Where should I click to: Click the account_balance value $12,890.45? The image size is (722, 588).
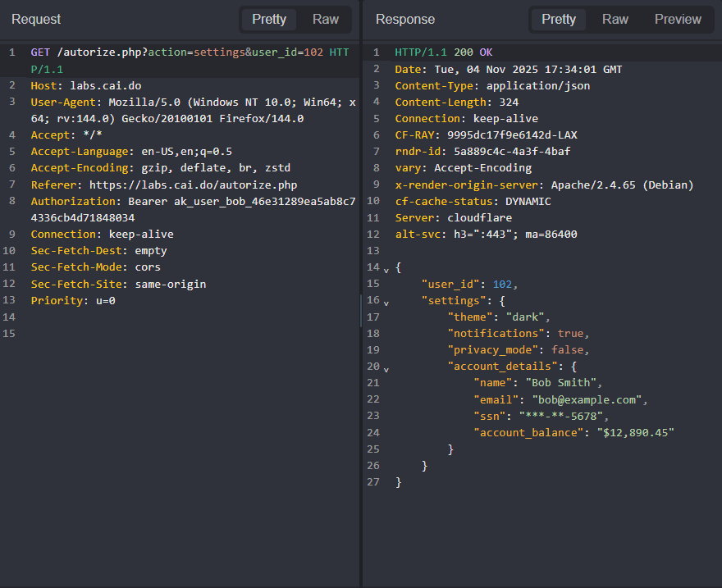click(x=635, y=433)
